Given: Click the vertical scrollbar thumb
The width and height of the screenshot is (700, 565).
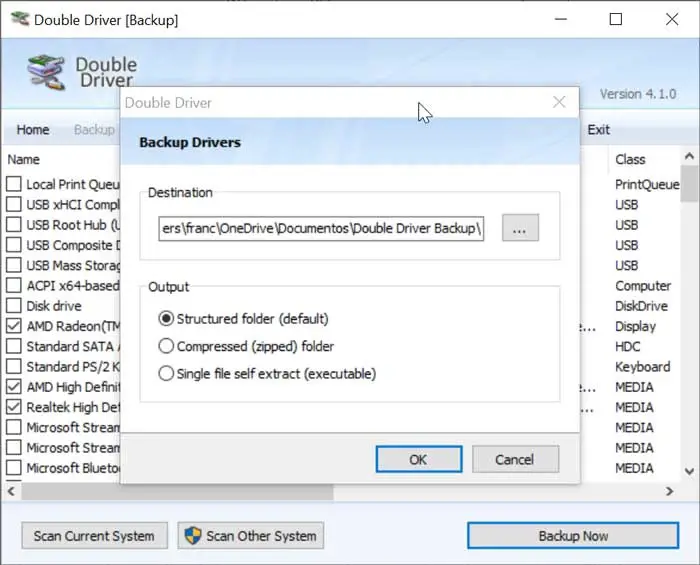Looking at the screenshot, I should click(689, 183).
